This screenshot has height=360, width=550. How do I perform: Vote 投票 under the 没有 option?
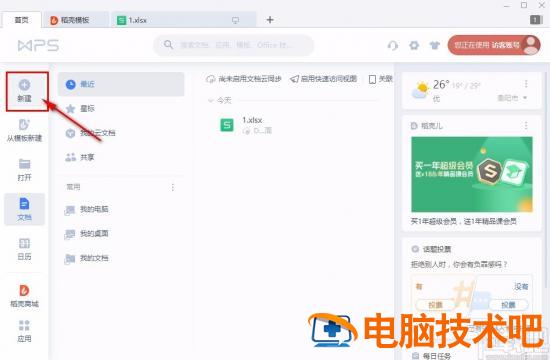tap(508, 305)
